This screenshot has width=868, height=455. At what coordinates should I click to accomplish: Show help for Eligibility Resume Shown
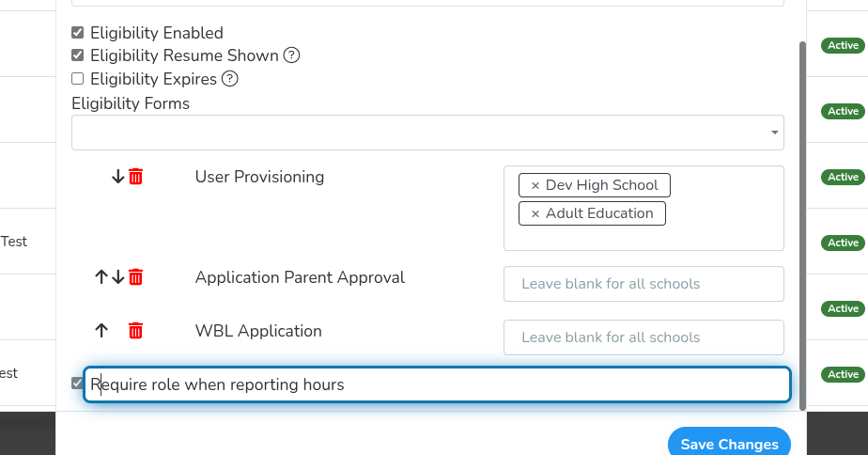pyautogui.click(x=292, y=55)
